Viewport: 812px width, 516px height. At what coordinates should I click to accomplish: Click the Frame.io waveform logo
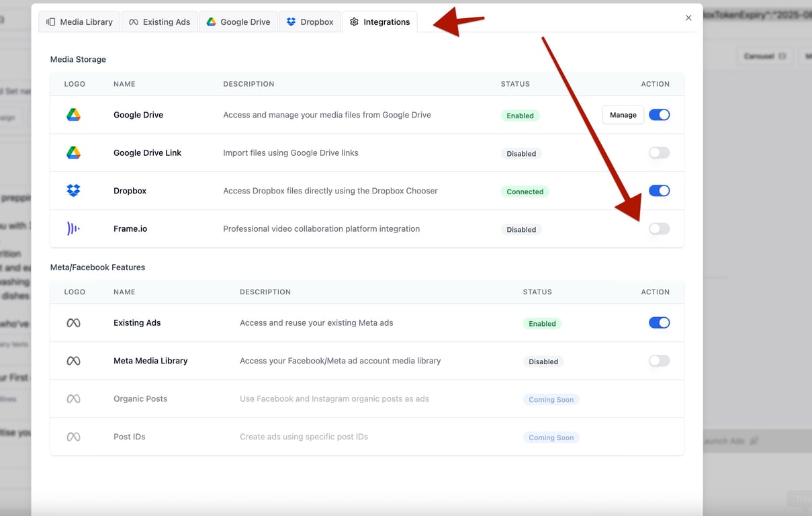pos(74,229)
